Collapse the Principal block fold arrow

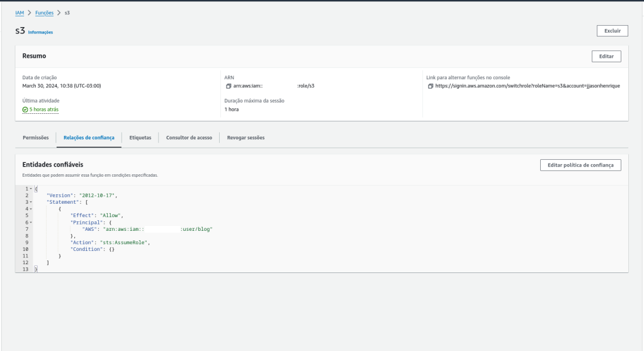coord(30,222)
